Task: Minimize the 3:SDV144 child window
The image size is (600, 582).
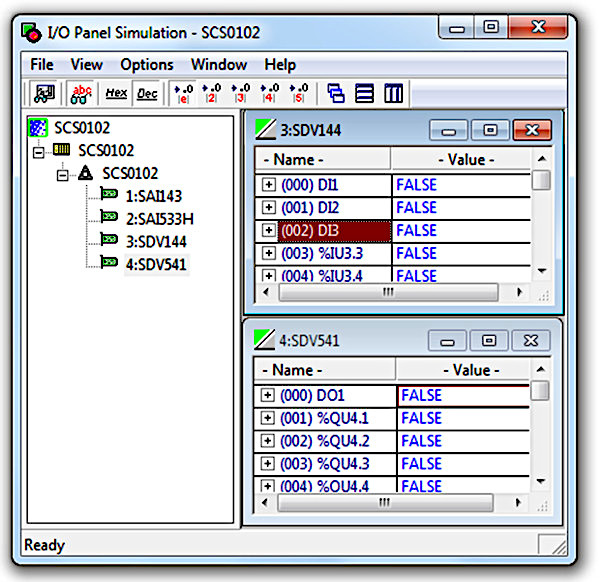Action: (x=448, y=130)
